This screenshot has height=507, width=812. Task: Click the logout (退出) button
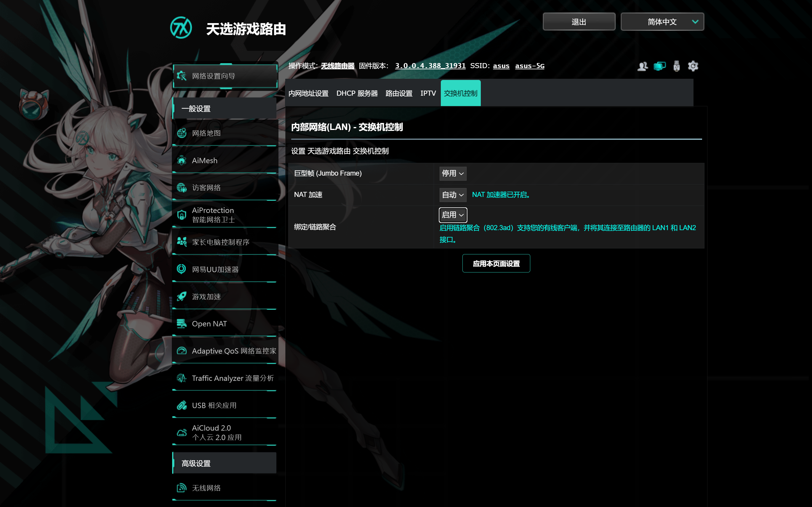tap(579, 22)
